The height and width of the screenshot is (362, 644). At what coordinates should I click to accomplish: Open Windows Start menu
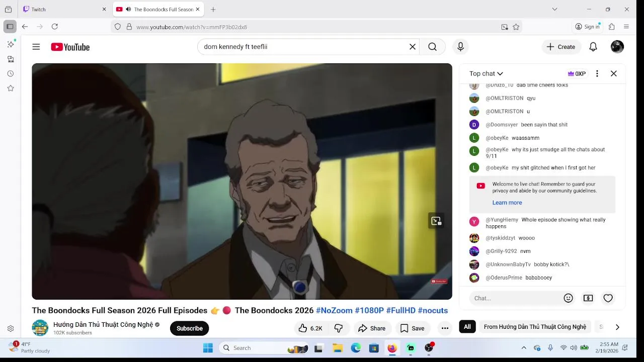click(x=208, y=348)
